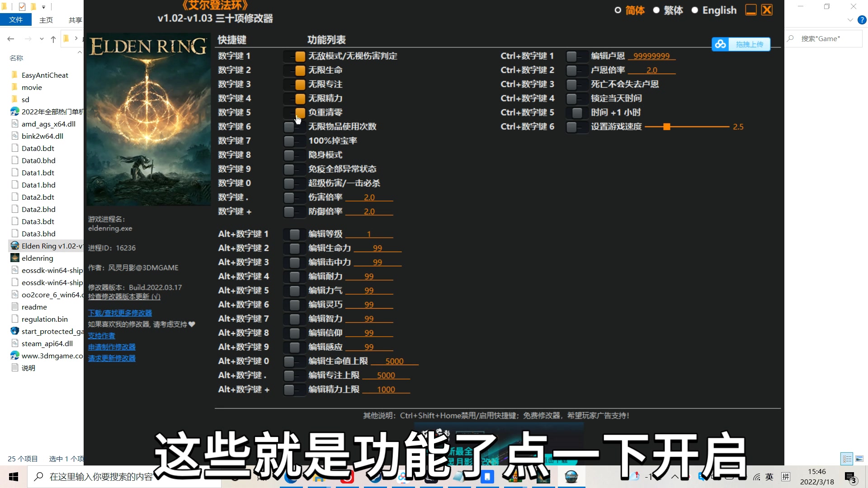
Task: Open 共享 tab in File Explorer
Action: coord(75,20)
